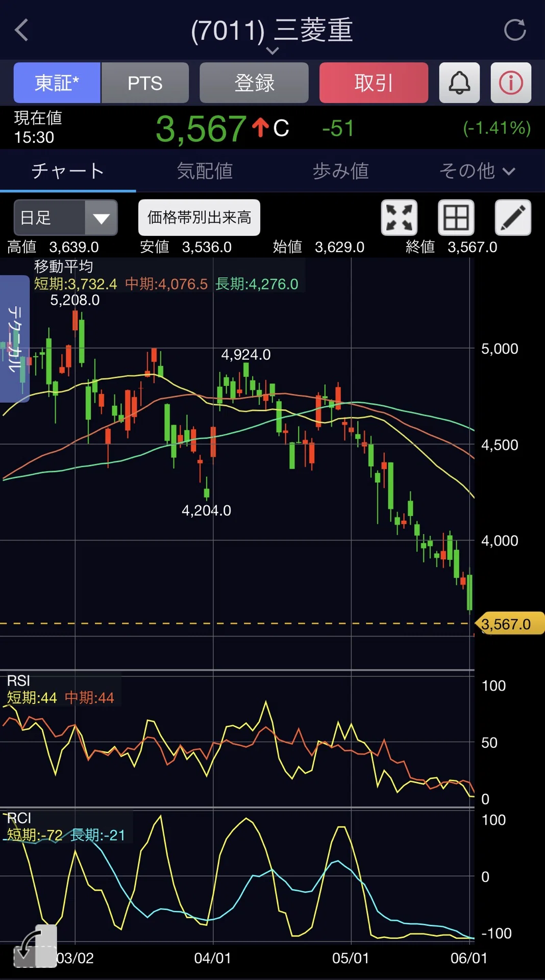Refresh the stock quote data
Image resolution: width=545 pixels, height=980 pixels.
click(515, 30)
